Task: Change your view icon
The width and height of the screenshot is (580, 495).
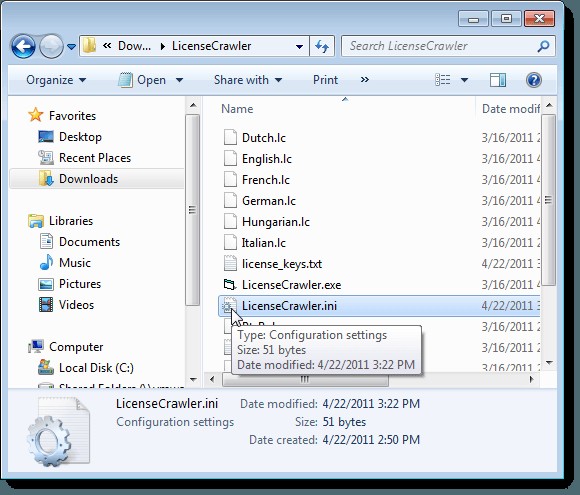Action: tap(443, 80)
